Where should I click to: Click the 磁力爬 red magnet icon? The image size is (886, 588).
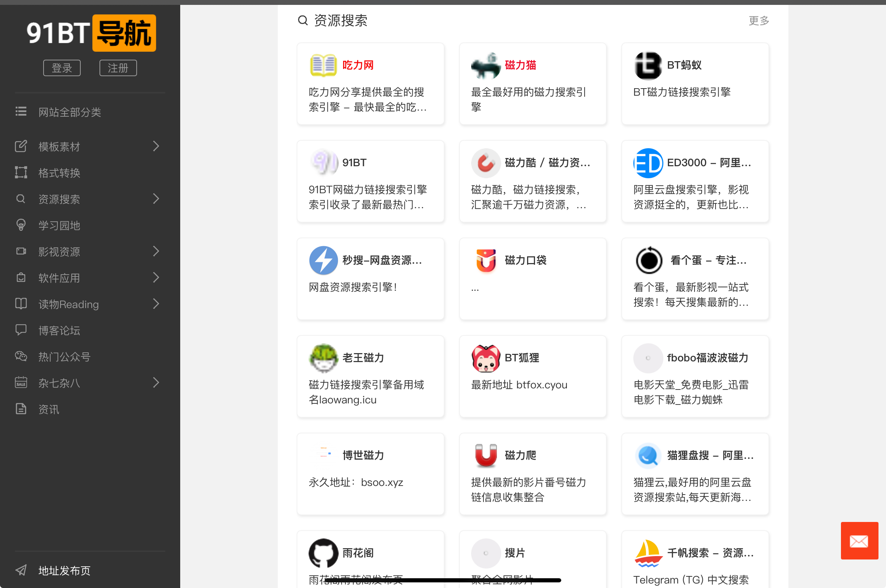pos(486,456)
